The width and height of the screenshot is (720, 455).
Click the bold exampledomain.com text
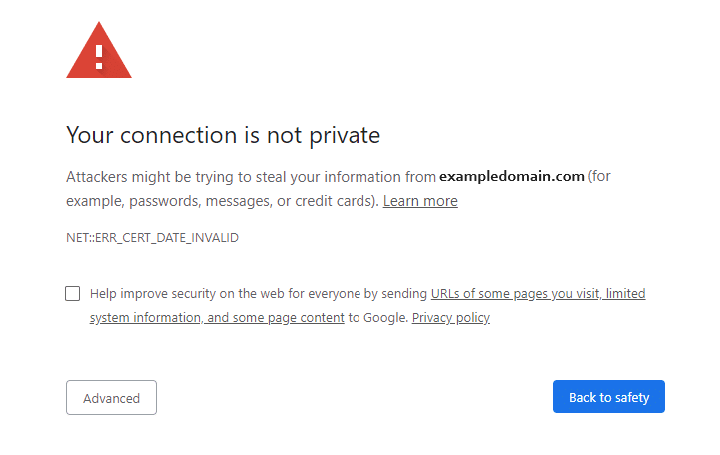point(511,177)
